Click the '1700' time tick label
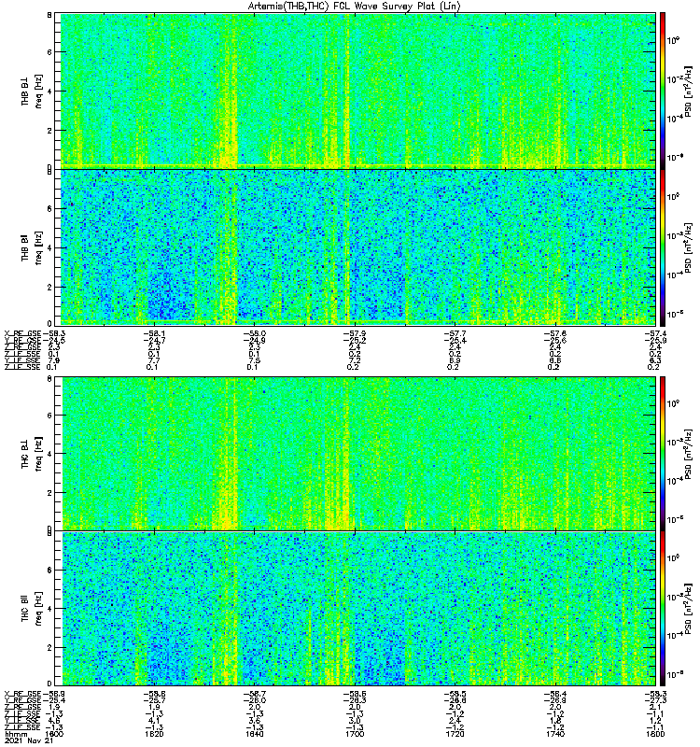The width and height of the screenshot is (700, 747). tap(355, 734)
